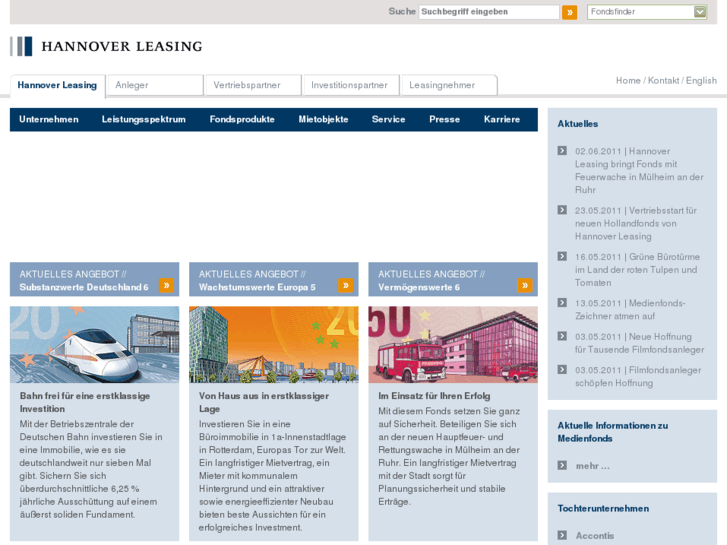Click the Rotterdam skyline illustration

274,345
